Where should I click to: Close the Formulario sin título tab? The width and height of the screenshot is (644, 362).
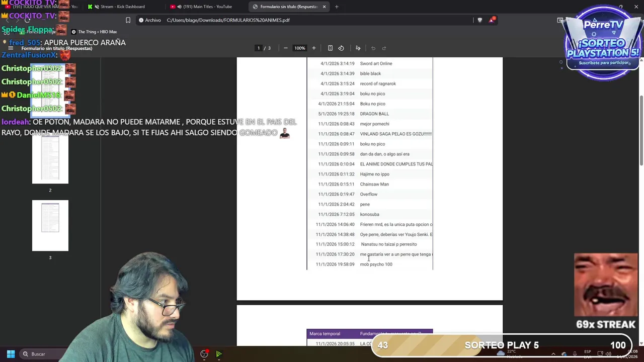pyautogui.click(x=324, y=7)
